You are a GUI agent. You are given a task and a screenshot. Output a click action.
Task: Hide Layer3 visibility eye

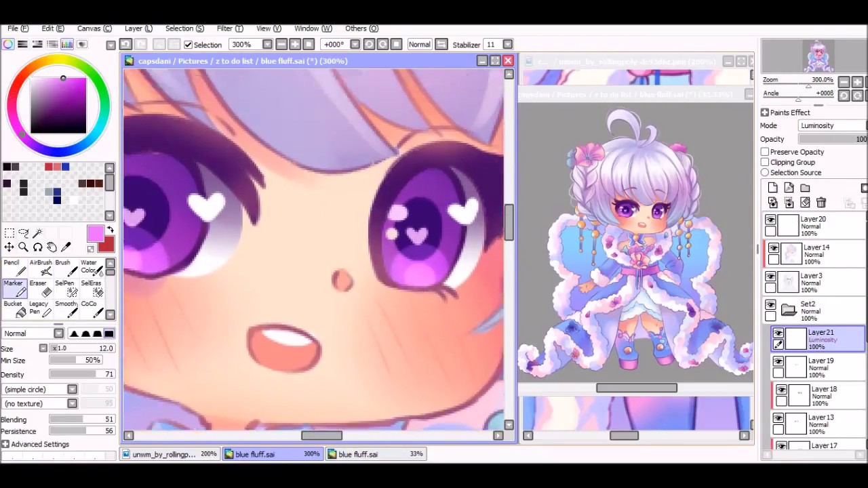point(770,277)
